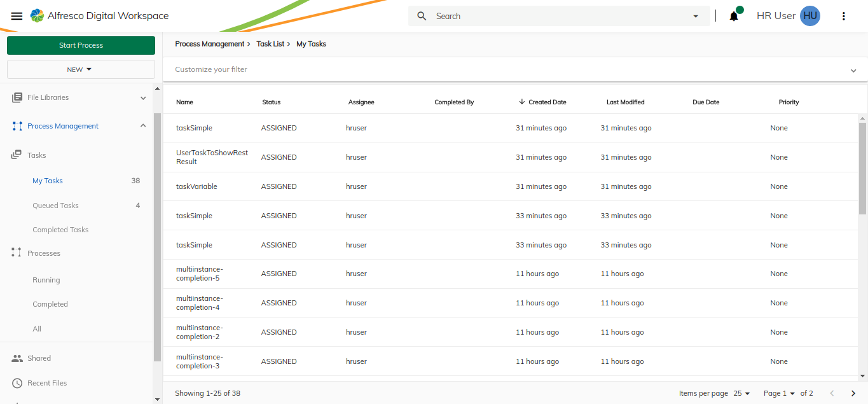Go to next page arrow
The width and height of the screenshot is (868, 404).
(853, 393)
